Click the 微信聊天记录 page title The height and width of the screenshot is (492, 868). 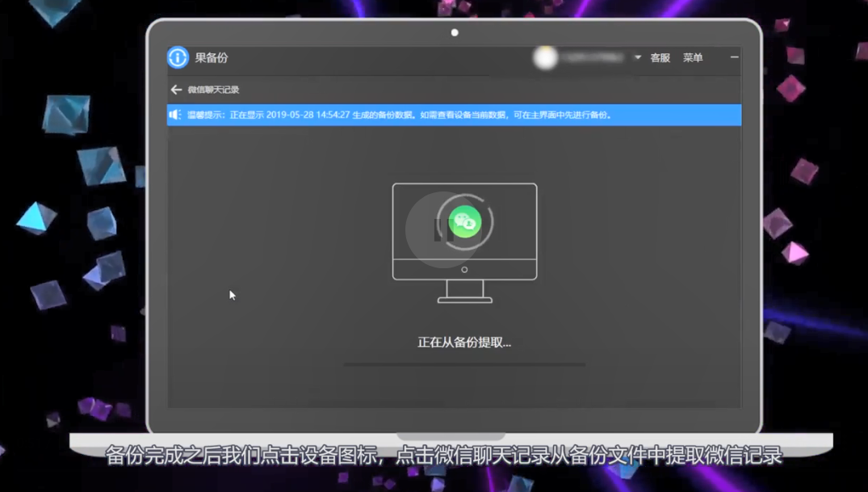(x=213, y=90)
